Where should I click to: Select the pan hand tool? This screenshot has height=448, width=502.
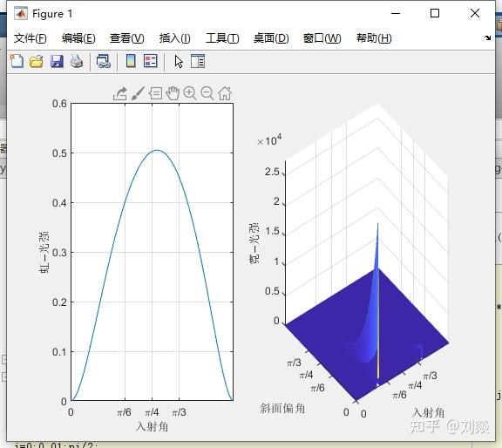click(173, 93)
